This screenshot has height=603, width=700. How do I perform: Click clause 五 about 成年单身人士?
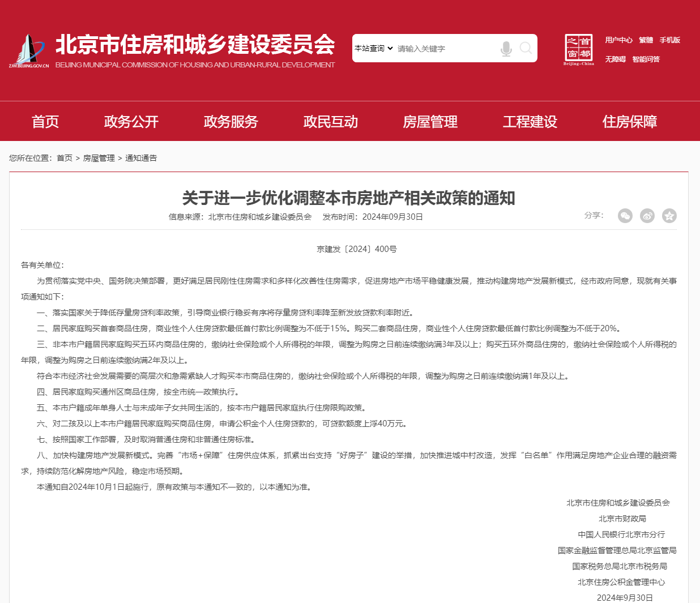tap(202, 408)
